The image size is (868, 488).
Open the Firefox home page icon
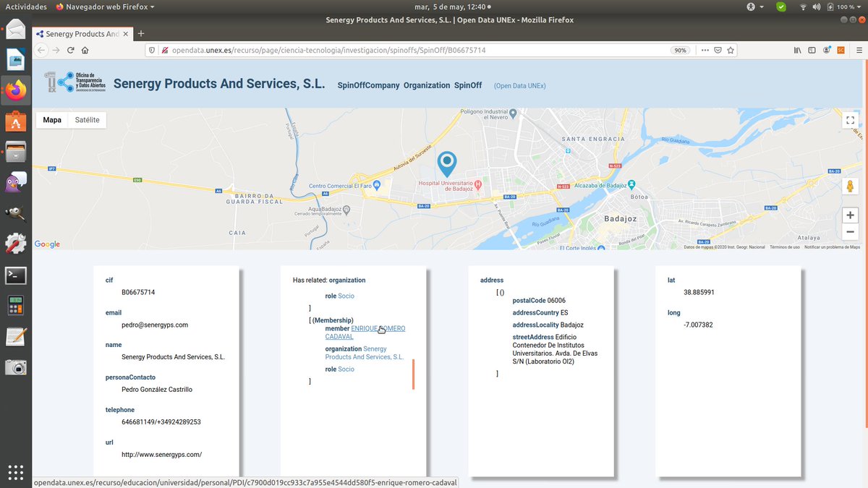pyautogui.click(x=85, y=50)
